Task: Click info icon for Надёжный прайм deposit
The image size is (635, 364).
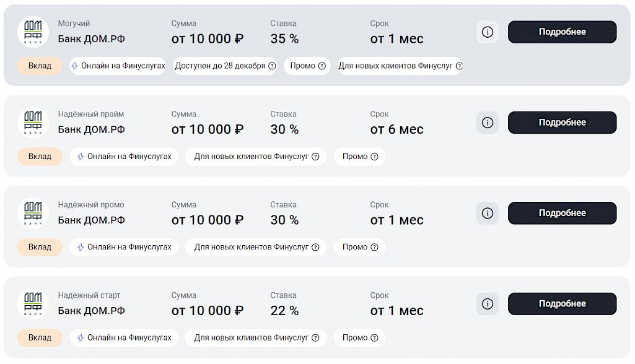Action: [x=488, y=123]
